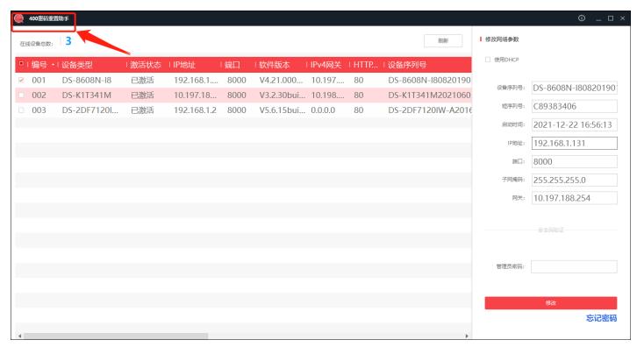
Task: Enable the 使用DHCP checkbox
Action: pyautogui.click(x=488, y=60)
